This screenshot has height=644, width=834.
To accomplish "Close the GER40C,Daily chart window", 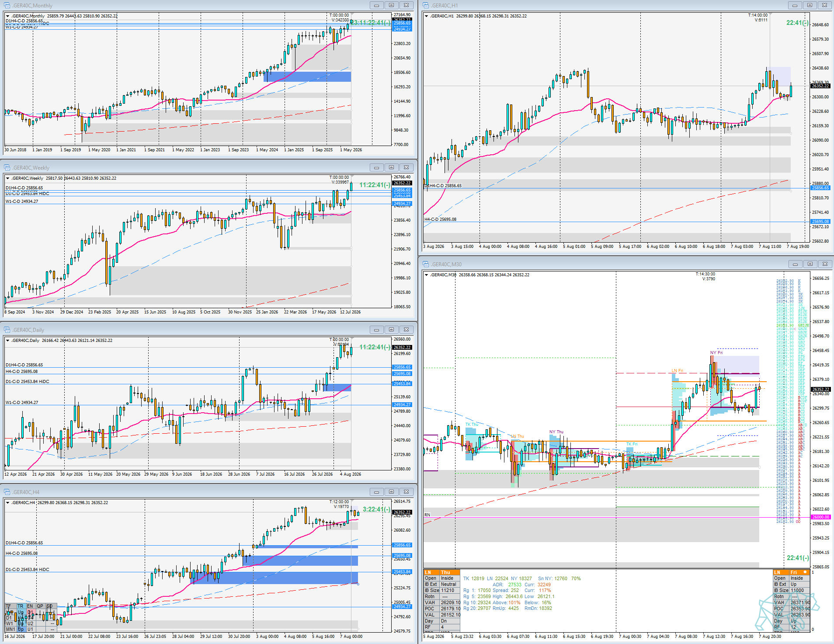I will pos(406,330).
